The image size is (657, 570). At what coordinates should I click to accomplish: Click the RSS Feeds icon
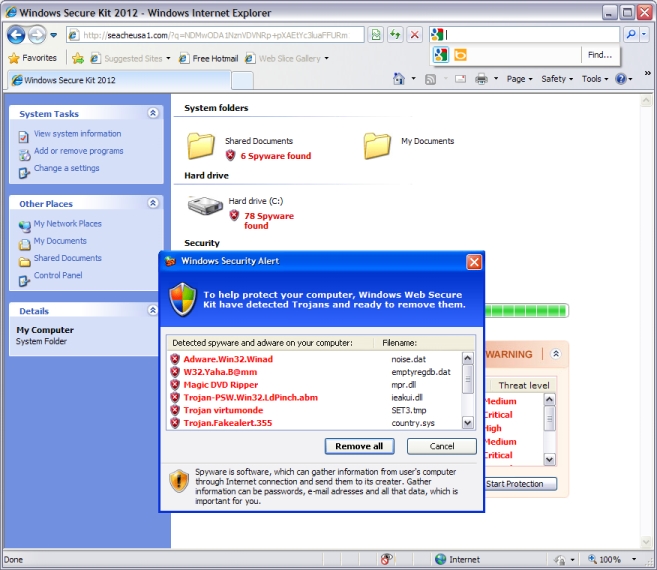[430, 79]
